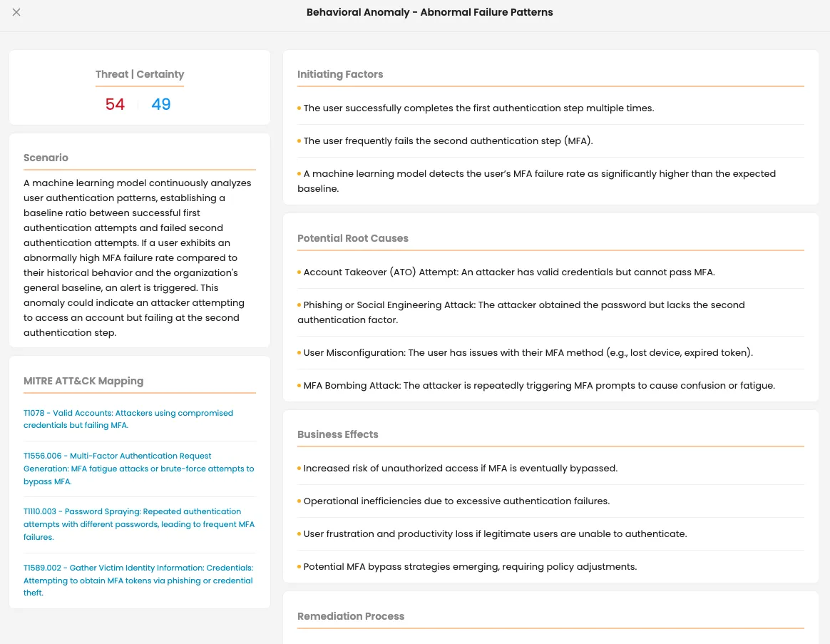Click the Phishing or Social Engineering Attack item
This screenshot has width=830, height=644.
pos(521,312)
